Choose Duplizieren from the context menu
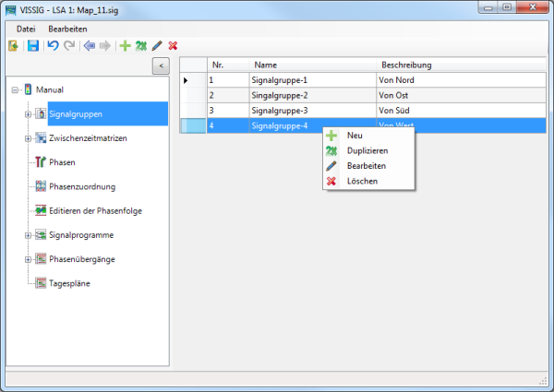Image resolution: width=554 pixels, height=392 pixels. pyautogui.click(x=367, y=150)
